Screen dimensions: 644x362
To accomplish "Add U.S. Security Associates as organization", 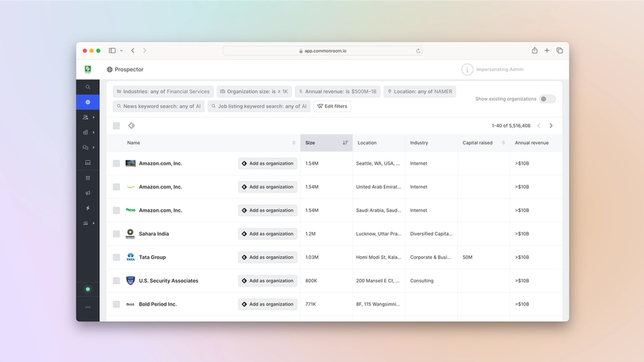I will (x=267, y=281).
